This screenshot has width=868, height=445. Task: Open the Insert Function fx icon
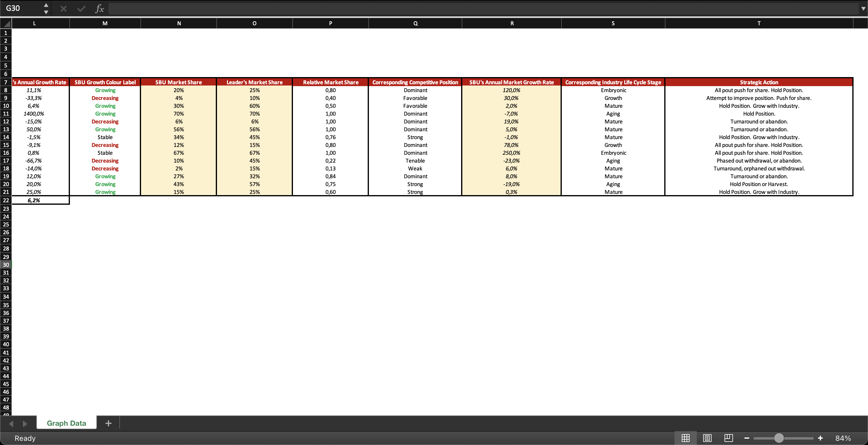click(99, 9)
